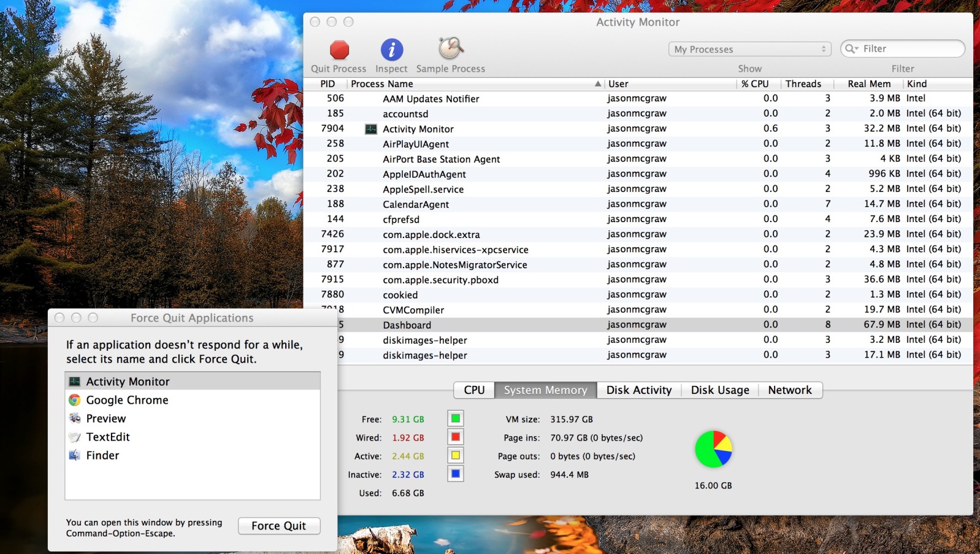This screenshot has width=980, height=554.
Task: Select the com.apple.NotesMigratorService process
Action: [x=638, y=264]
